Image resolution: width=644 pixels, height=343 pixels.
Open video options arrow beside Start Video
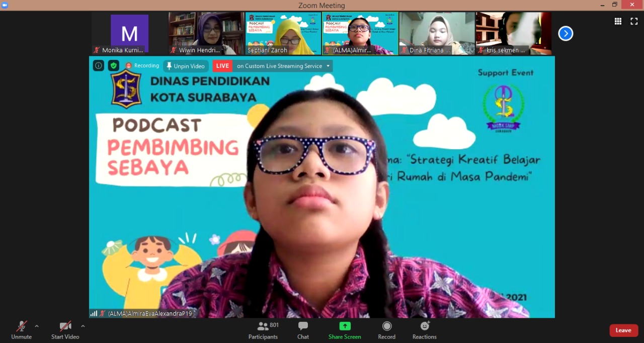(x=83, y=326)
